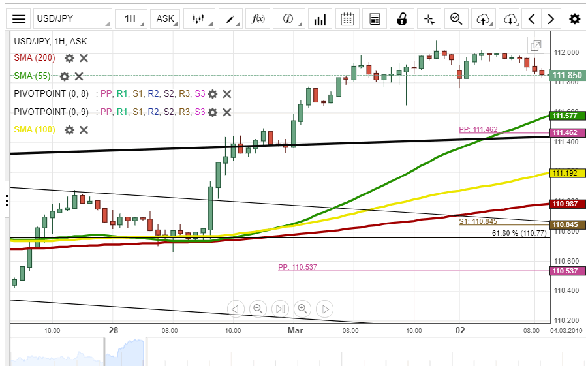This screenshot has width=588, height=370.
Task: Open the USD/JPY instrument dropdown
Action: (x=72, y=19)
